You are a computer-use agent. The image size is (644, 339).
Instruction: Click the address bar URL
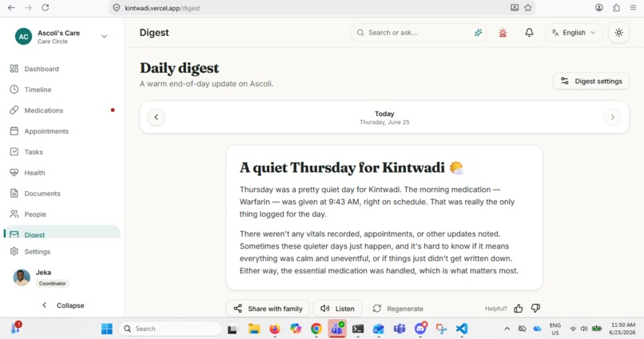[162, 8]
